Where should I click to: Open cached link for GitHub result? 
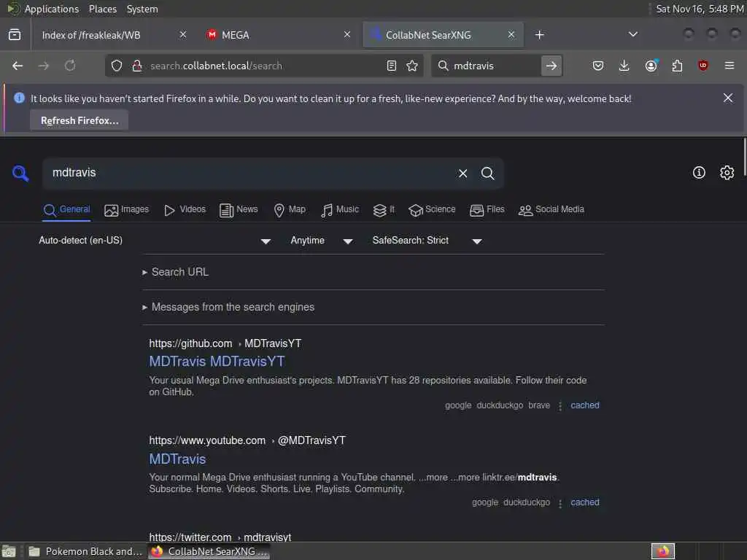pyautogui.click(x=585, y=405)
